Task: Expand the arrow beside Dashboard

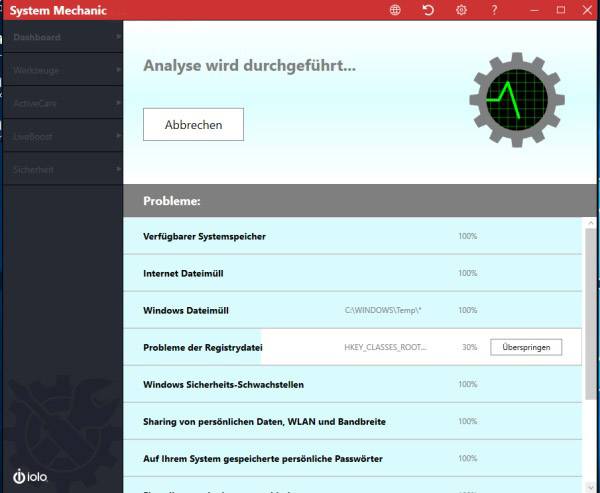Action: pos(118,36)
